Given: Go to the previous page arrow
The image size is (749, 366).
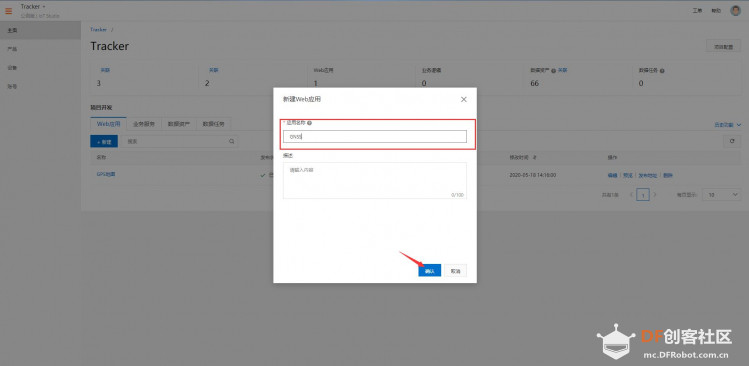Looking at the screenshot, I should 631,194.
